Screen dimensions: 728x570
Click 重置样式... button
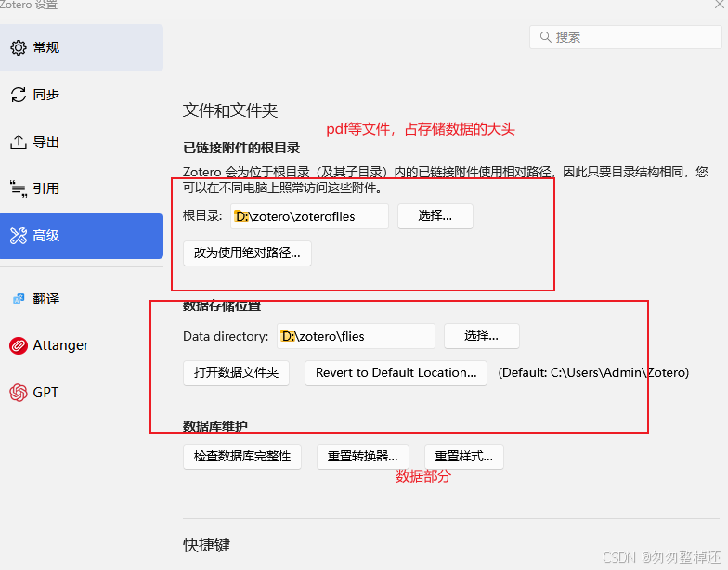pyautogui.click(x=464, y=457)
